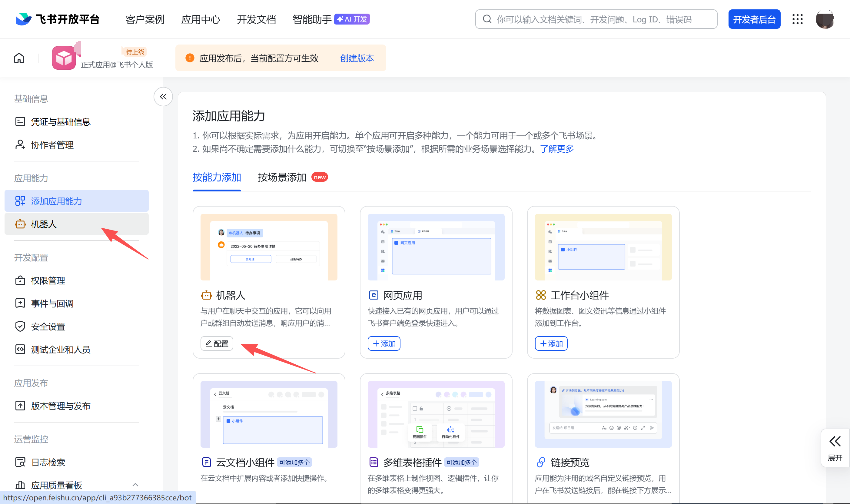Click the 凭证与基础信息 document icon
Screen dimensions: 850x504
click(x=20, y=121)
